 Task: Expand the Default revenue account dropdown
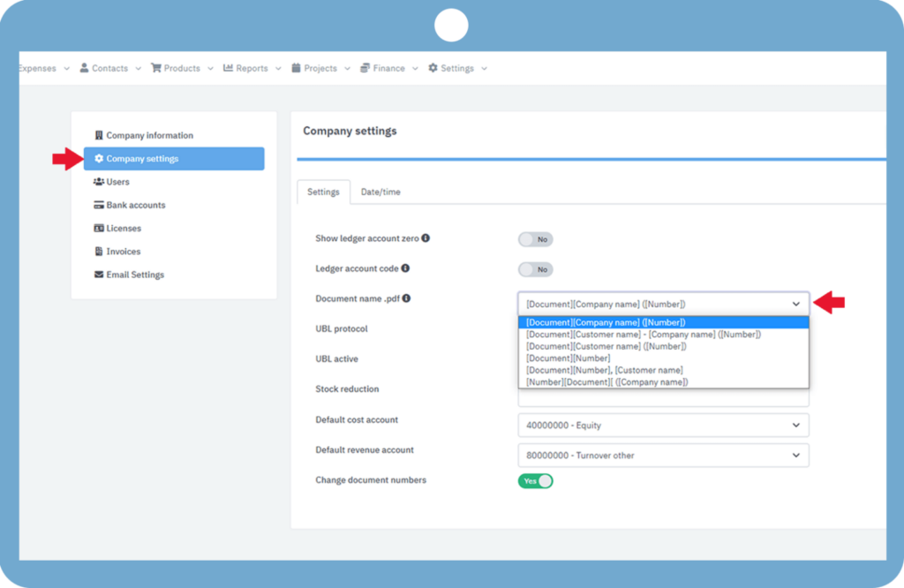click(663, 456)
